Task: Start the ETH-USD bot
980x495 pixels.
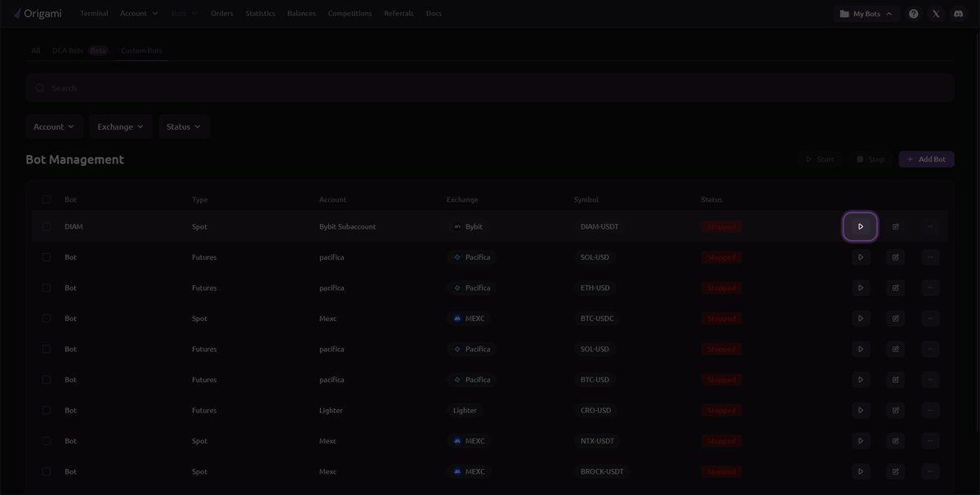Action: [x=860, y=288]
